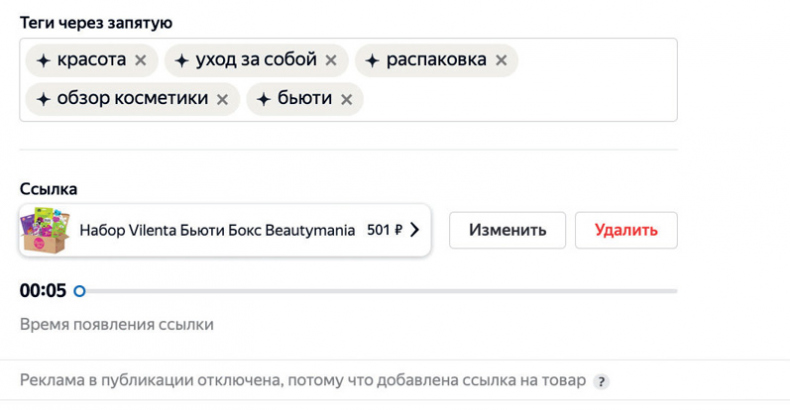Click the middle of the link timing track
Viewport: 790px width, 410px height.
[378, 291]
